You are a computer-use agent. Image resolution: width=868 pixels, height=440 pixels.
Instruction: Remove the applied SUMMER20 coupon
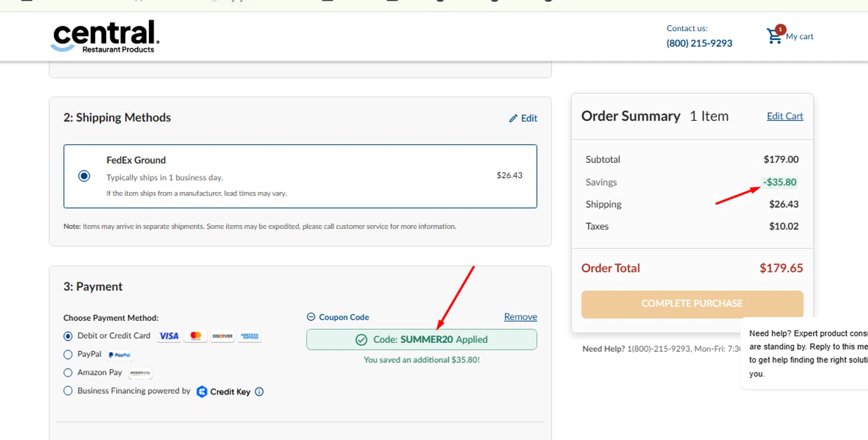(520, 317)
